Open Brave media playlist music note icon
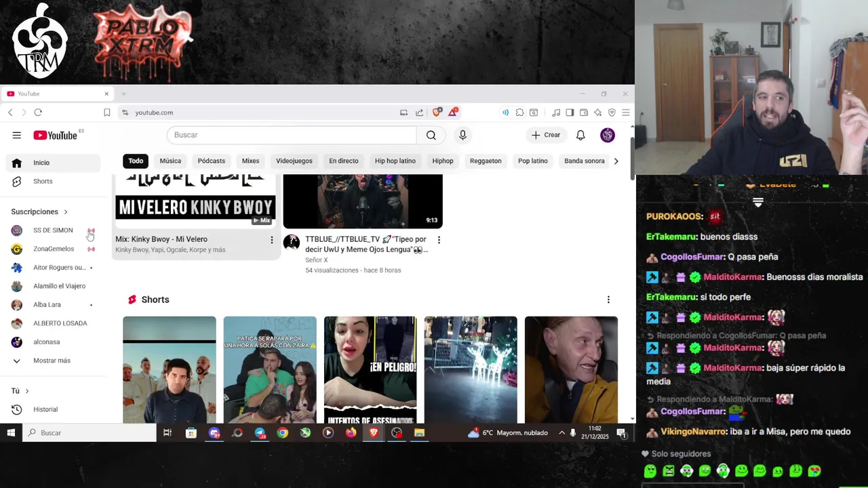868x488 pixels. click(556, 113)
